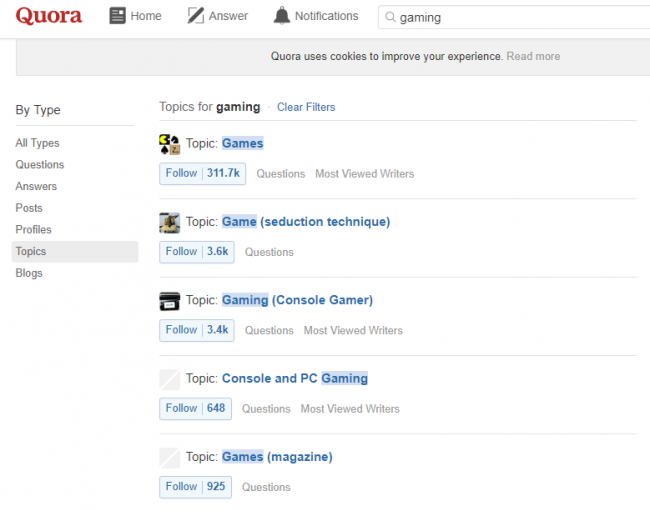Open the Gaming (Console Gamer) topic image
The height and width of the screenshot is (511, 650).
170,301
